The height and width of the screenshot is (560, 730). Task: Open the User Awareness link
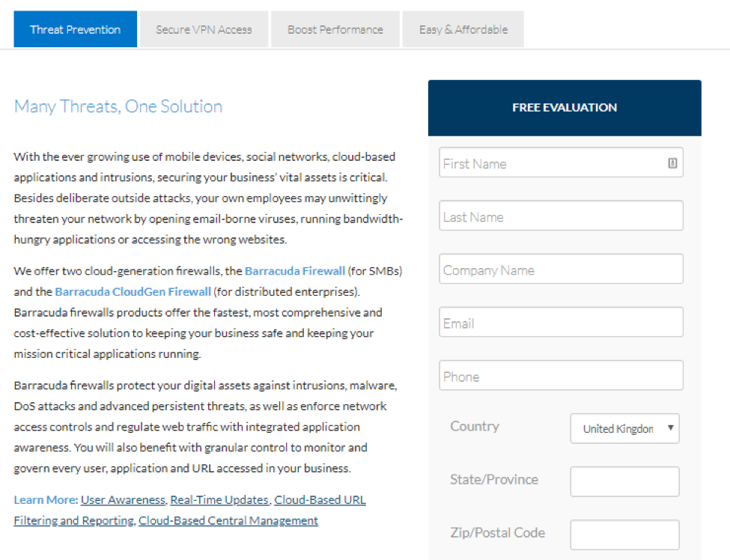click(x=123, y=500)
